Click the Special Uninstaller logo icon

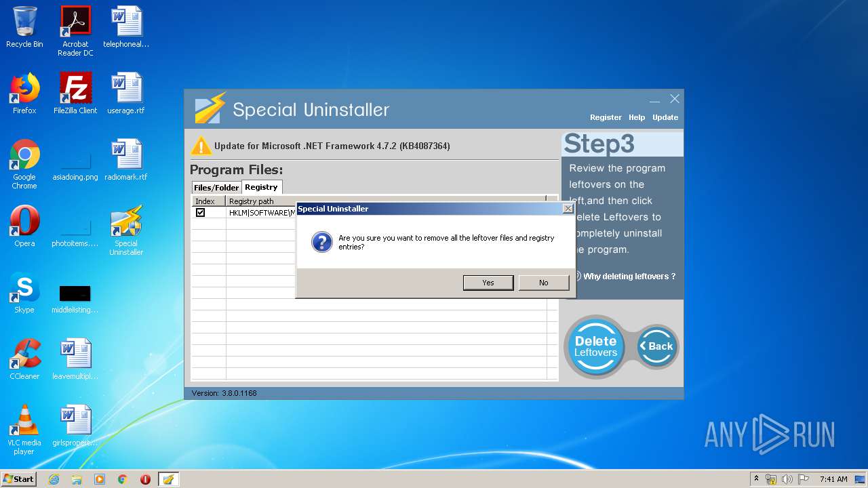point(210,108)
